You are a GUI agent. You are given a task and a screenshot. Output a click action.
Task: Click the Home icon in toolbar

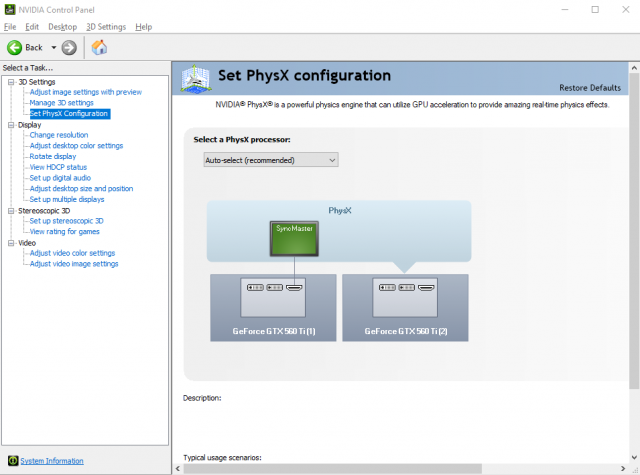(100, 47)
